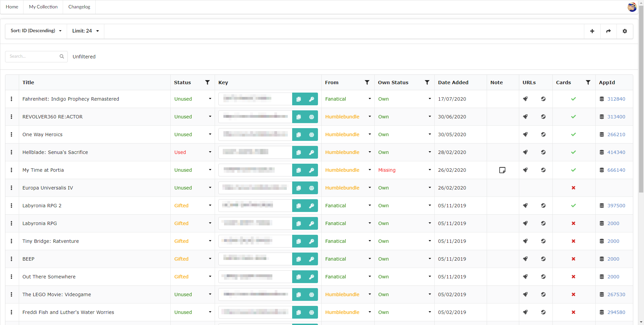Screen dimensions: 644x325
Task: Open the Changelog tab
Action: 79,7
